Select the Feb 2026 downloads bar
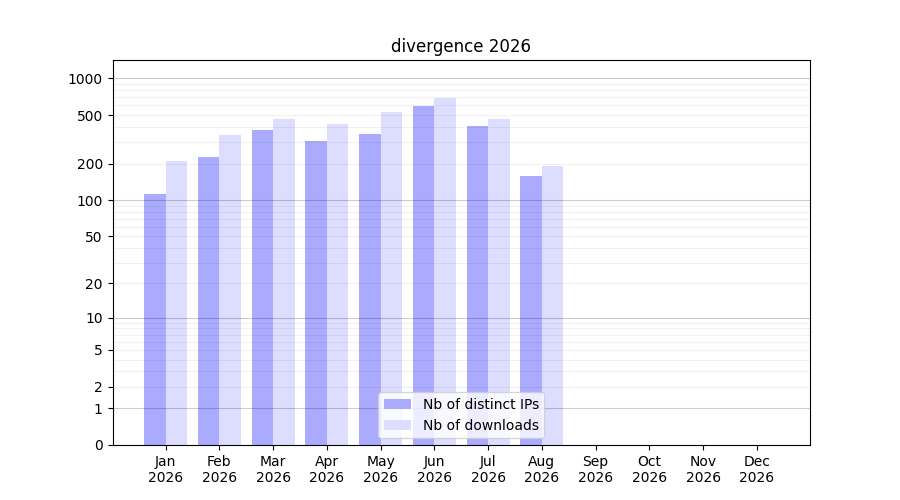Screen dimensions: 900x500 pyautogui.click(x=230, y=290)
